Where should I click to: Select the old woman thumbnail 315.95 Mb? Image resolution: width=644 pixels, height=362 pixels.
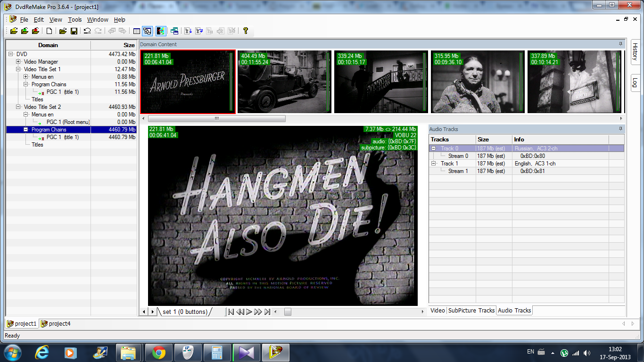coord(478,82)
